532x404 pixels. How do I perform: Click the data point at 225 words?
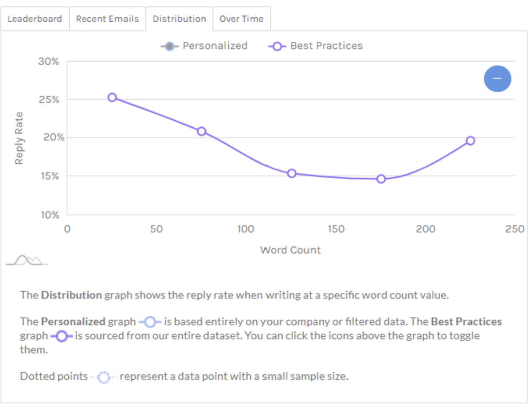[x=470, y=141]
